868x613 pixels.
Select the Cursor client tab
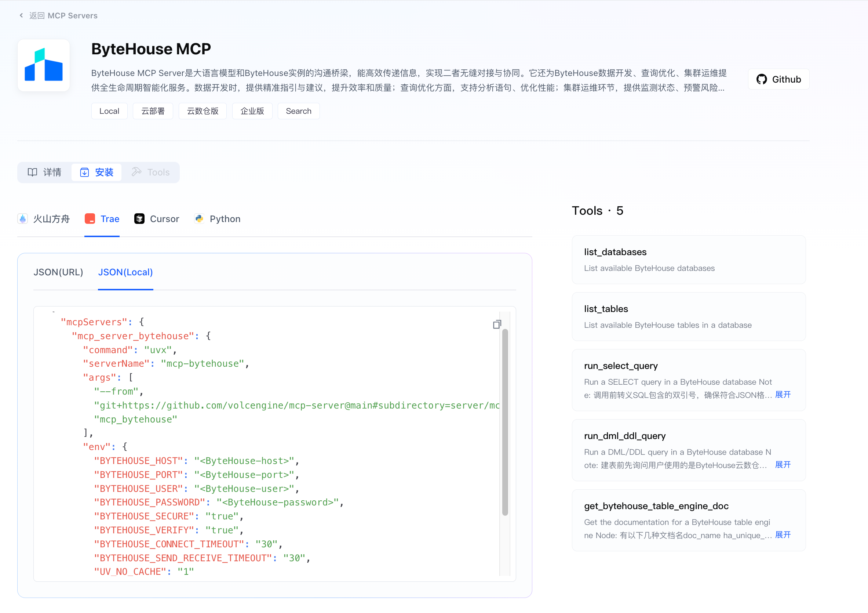click(x=157, y=218)
